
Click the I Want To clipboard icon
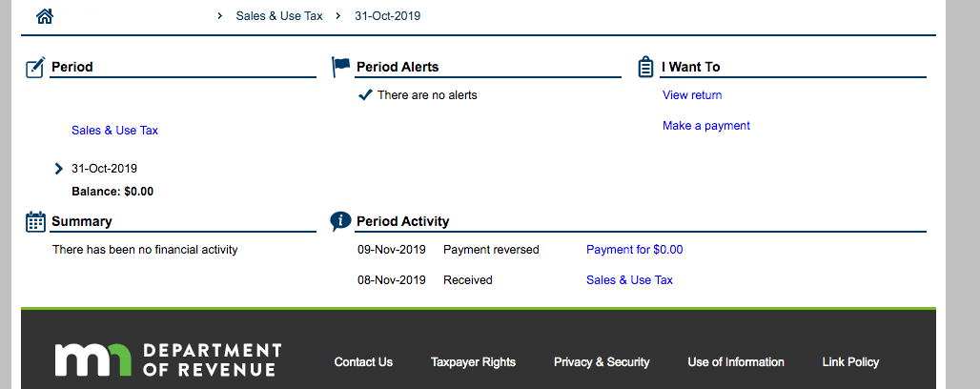(x=645, y=67)
